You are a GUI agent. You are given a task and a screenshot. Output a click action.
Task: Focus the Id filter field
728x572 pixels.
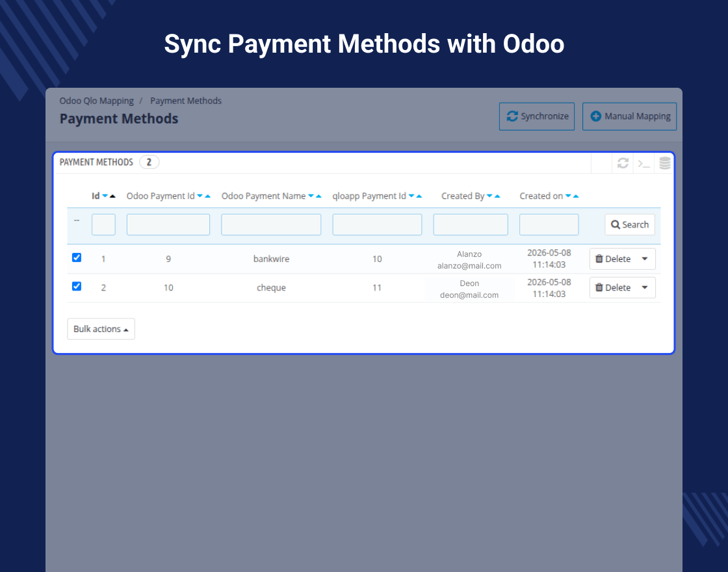(x=103, y=225)
